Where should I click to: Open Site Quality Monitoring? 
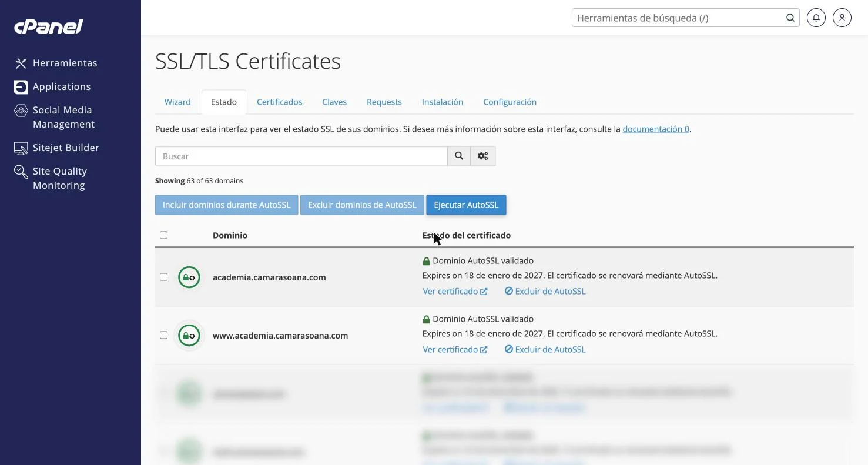[51, 178]
